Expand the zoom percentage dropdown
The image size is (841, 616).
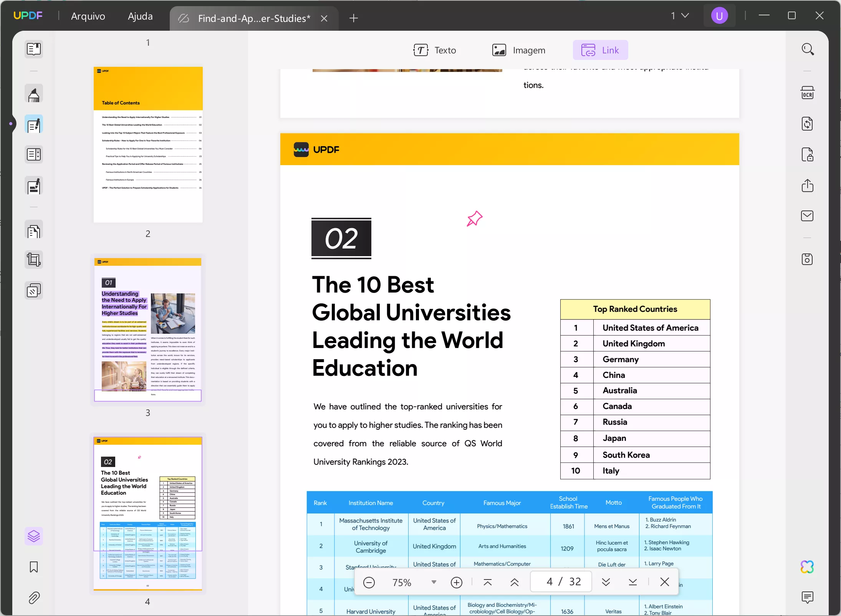pos(434,582)
